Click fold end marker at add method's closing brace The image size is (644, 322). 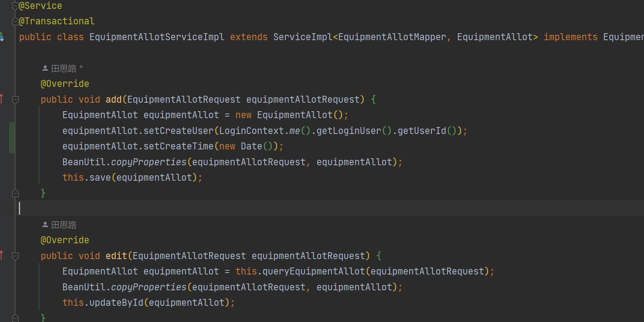tap(15, 193)
